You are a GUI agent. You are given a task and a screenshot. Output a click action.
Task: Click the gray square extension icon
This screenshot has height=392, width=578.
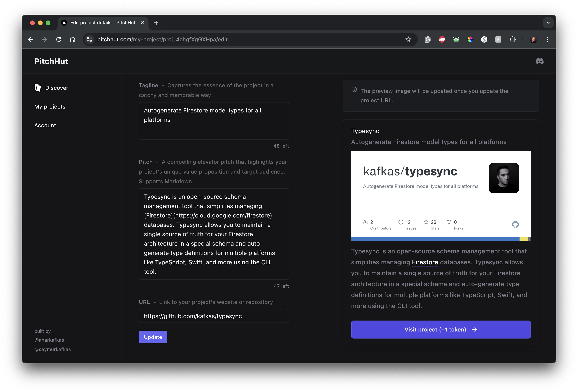click(498, 39)
